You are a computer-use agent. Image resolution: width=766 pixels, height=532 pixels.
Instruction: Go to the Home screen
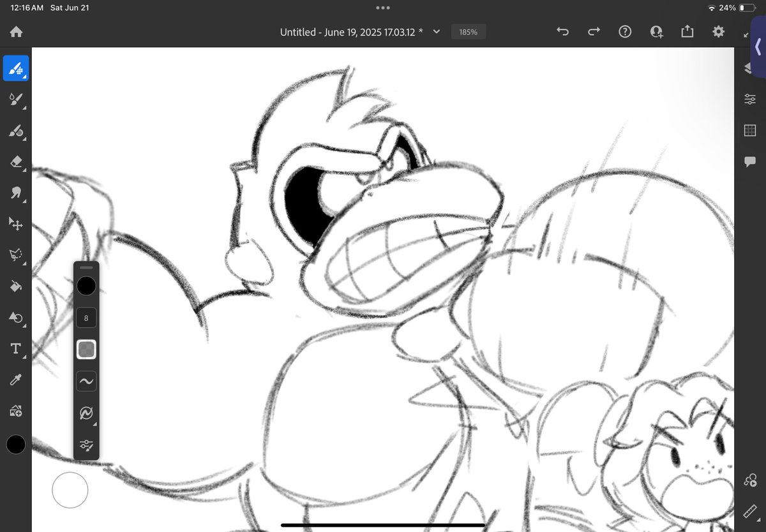click(16, 32)
